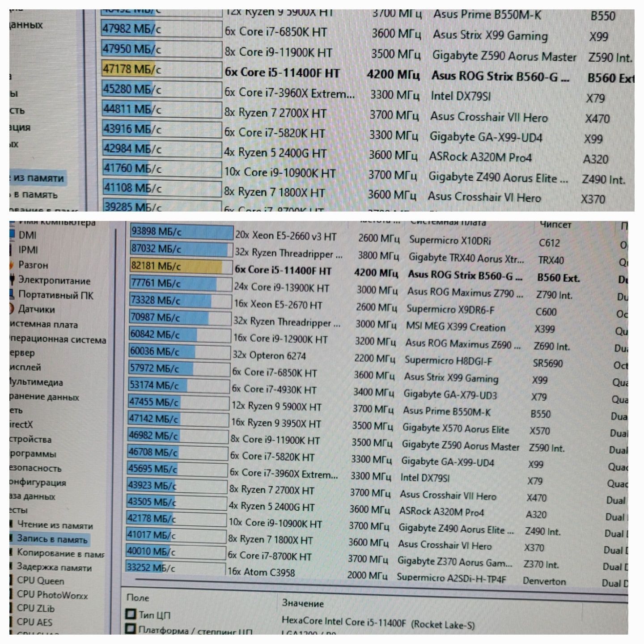
Task: Click 6x Core i7-8700K HT at 40010 МБ/с
Action: point(270,556)
